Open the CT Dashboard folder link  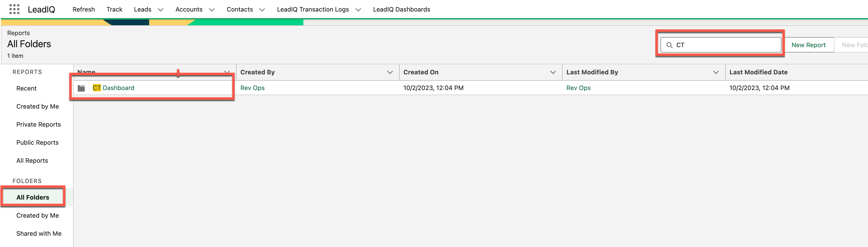point(118,88)
